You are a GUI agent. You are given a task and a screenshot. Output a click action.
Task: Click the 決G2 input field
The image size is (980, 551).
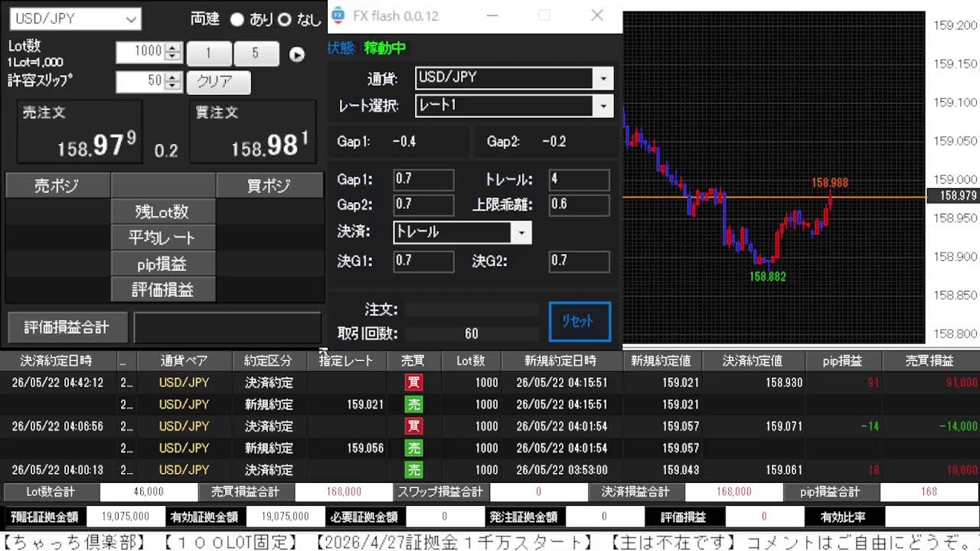tap(579, 261)
